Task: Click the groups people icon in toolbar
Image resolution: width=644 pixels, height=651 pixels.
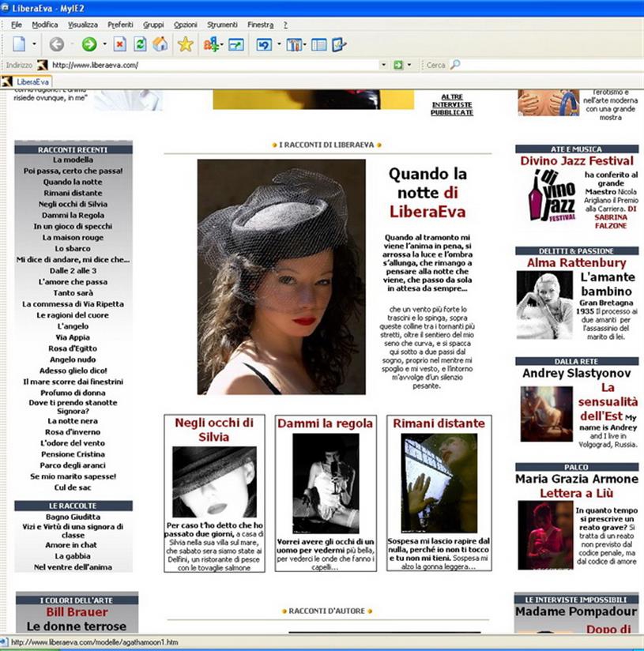Action: (211, 44)
